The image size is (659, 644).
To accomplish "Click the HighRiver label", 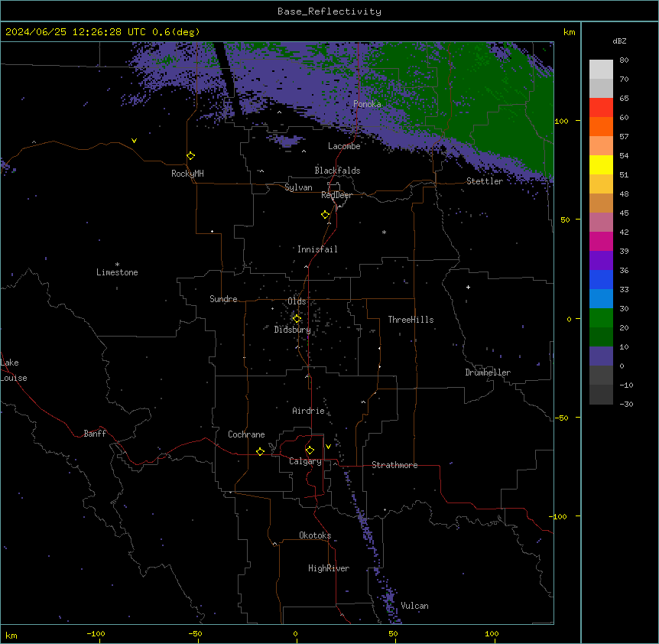I will click(329, 568).
